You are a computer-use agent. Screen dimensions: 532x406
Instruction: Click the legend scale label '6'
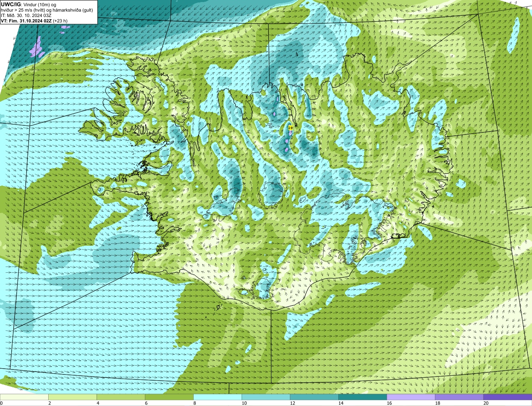tap(146, 403)
